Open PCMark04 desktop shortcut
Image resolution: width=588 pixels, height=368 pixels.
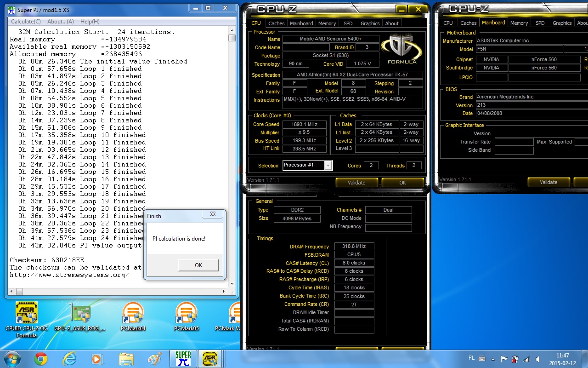point(133,317)
